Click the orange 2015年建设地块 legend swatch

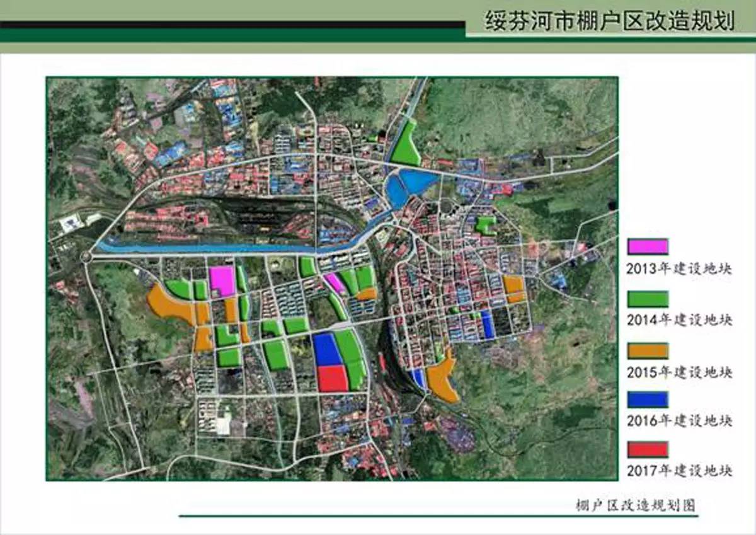point(648,351)
